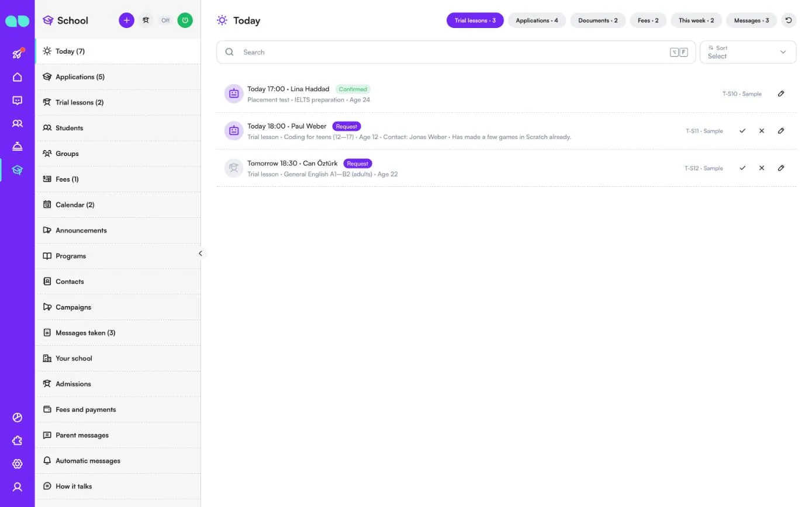
Task: Click the Request badge for Paul Weber
Action: [x=347, y=126]
